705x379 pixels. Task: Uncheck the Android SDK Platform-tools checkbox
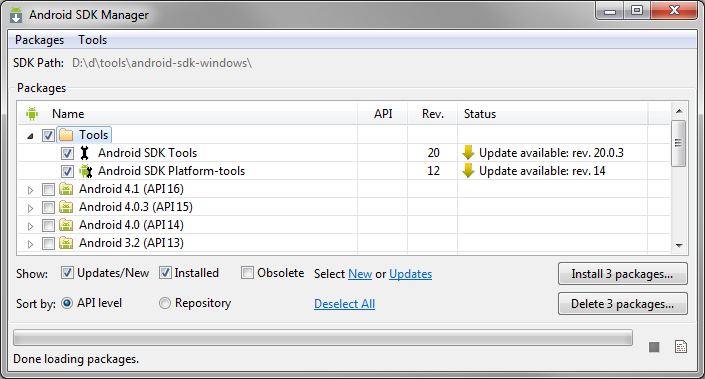coord(67,171)
